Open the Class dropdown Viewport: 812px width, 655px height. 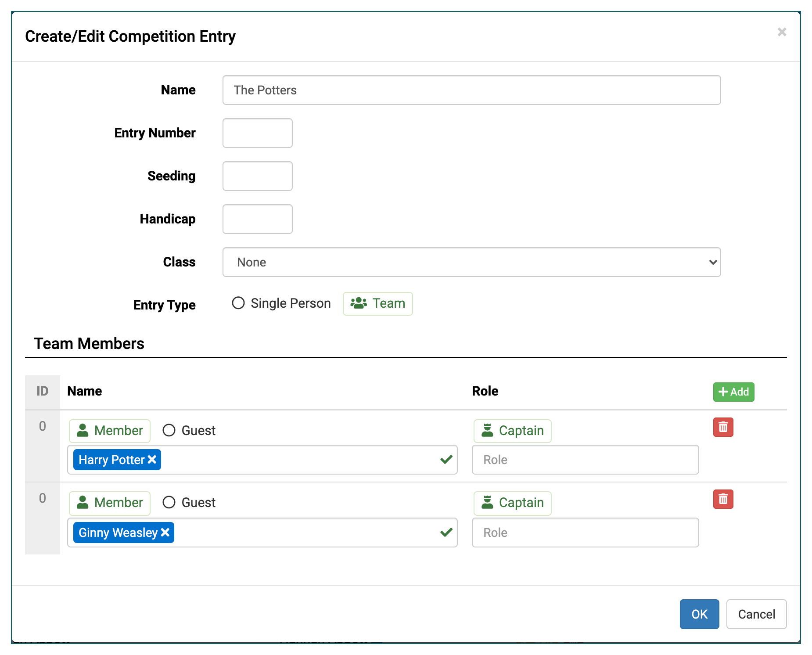coord(471,262)
